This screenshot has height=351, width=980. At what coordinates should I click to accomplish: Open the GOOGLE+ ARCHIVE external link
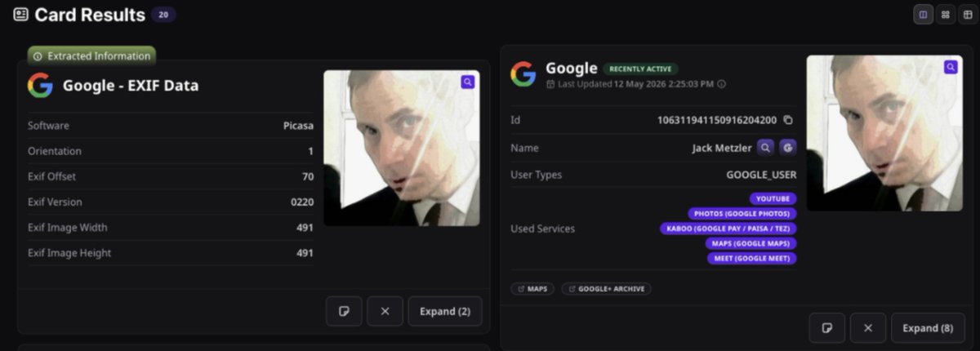(606, 289)
